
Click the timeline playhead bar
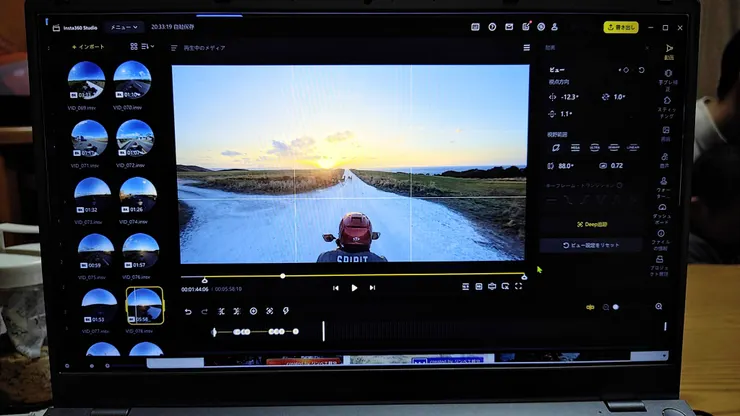(323, 331)
